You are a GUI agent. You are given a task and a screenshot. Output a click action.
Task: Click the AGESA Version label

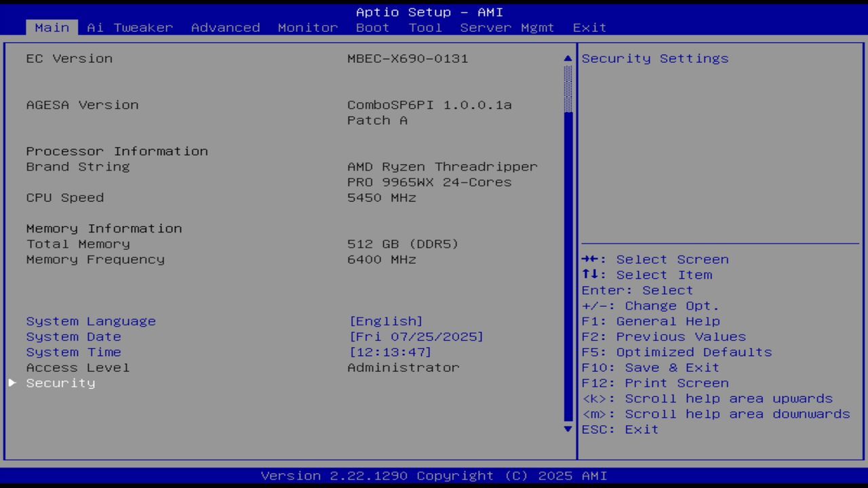[83, 105]
